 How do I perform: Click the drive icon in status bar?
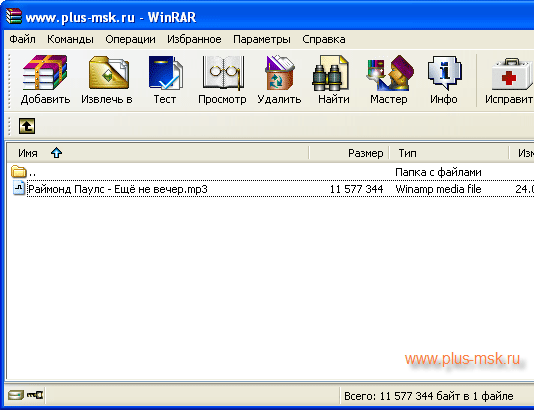16,395
